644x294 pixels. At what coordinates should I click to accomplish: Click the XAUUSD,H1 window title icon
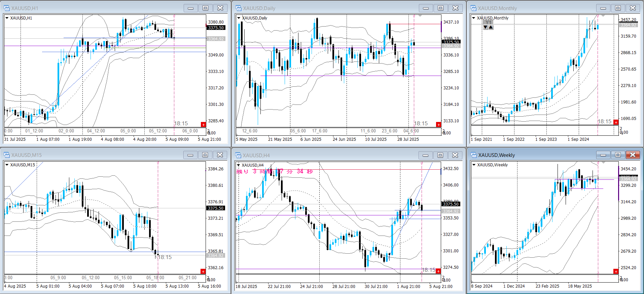point(7,8)
